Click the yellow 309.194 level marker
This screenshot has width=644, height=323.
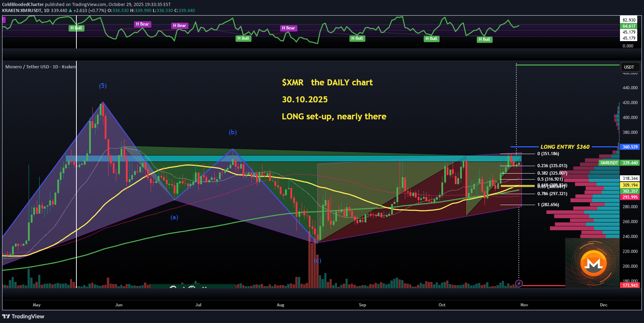[x=631, y=185]
